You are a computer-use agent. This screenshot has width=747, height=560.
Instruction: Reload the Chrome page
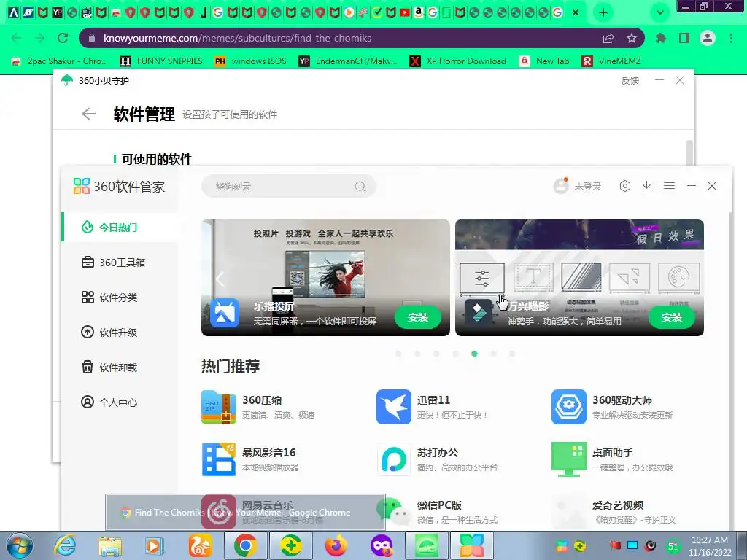[63, 38]
